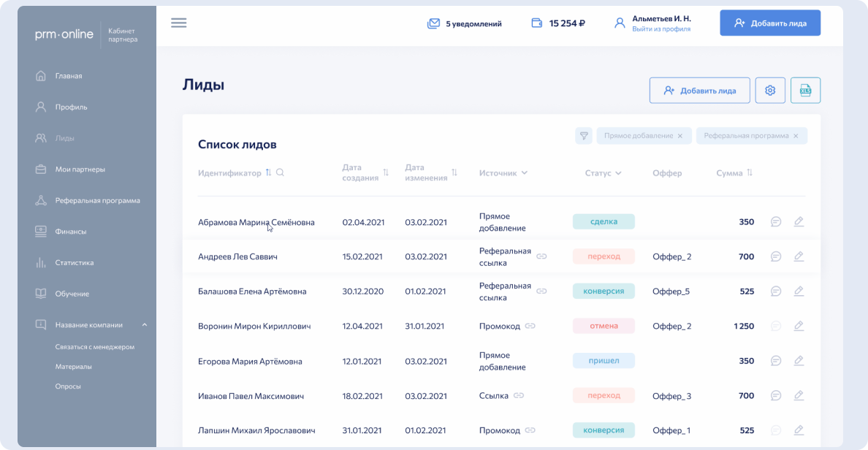Export leads via XLS icon
Viewport: 868px width, 450px height.
(805, 91)
